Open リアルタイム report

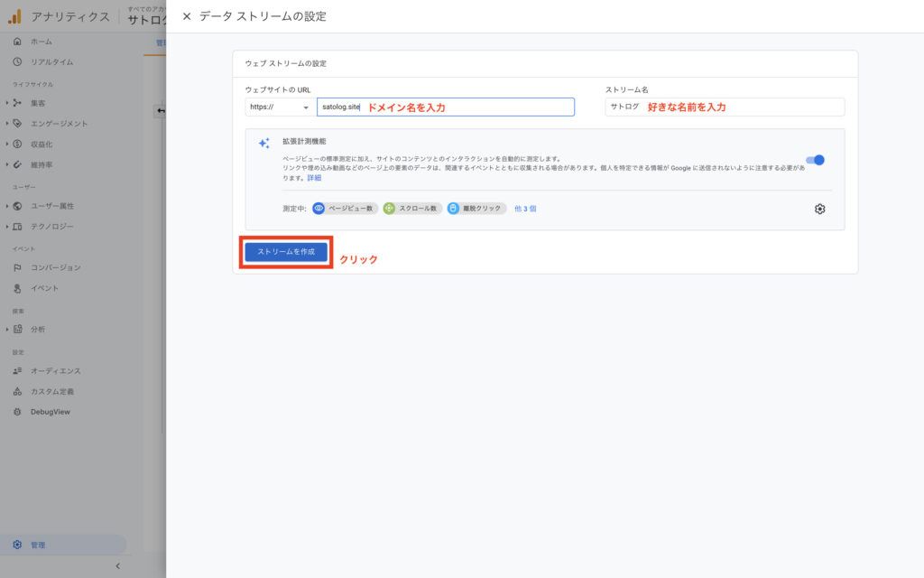point(51,62)
